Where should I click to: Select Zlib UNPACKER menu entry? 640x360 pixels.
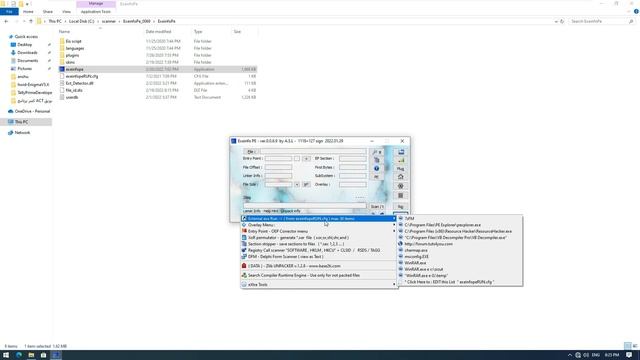(x=319, y=266)
